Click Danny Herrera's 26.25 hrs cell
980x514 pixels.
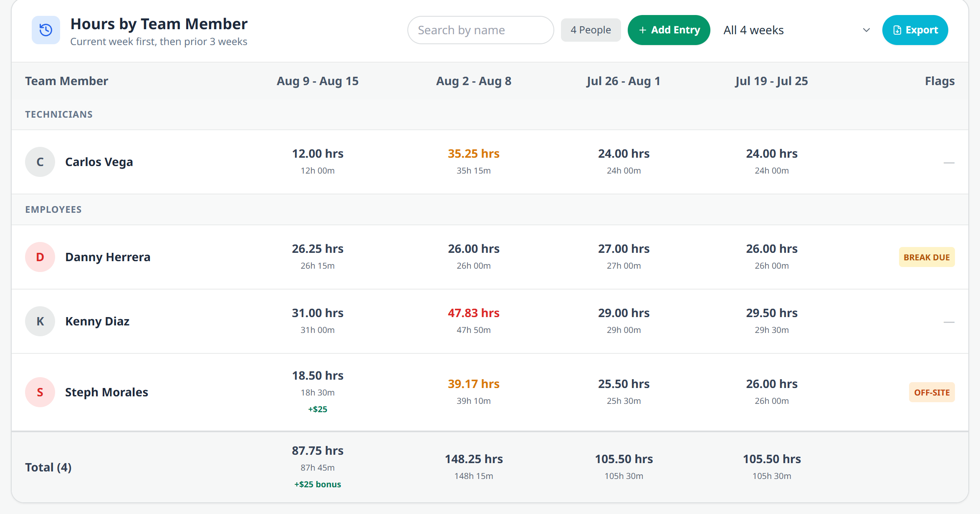tap(318, 249)
